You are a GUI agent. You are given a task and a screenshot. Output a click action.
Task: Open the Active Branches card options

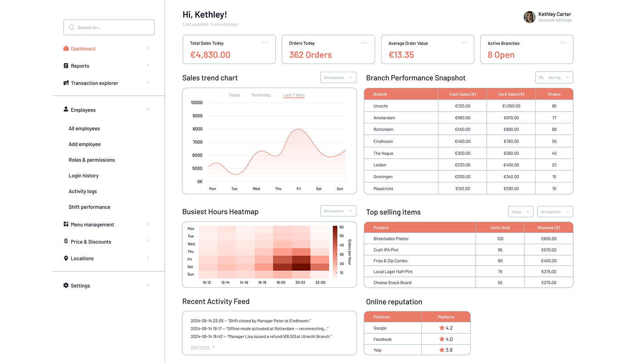563,43
